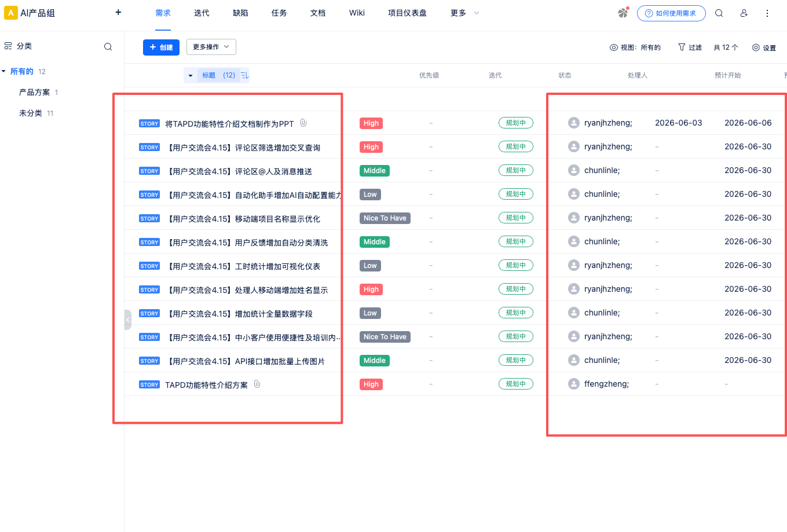
Task: Change status 规划中 of TAPD功能特性介绍方案
Action: coord(516,384)
